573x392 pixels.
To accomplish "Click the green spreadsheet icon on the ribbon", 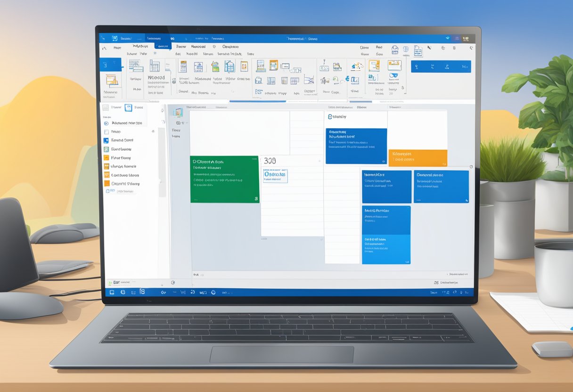I will [215, 66].
